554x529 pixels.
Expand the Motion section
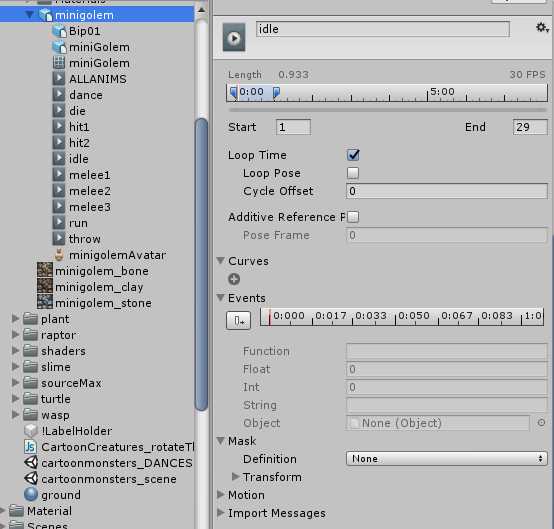(x=220, y=495)
